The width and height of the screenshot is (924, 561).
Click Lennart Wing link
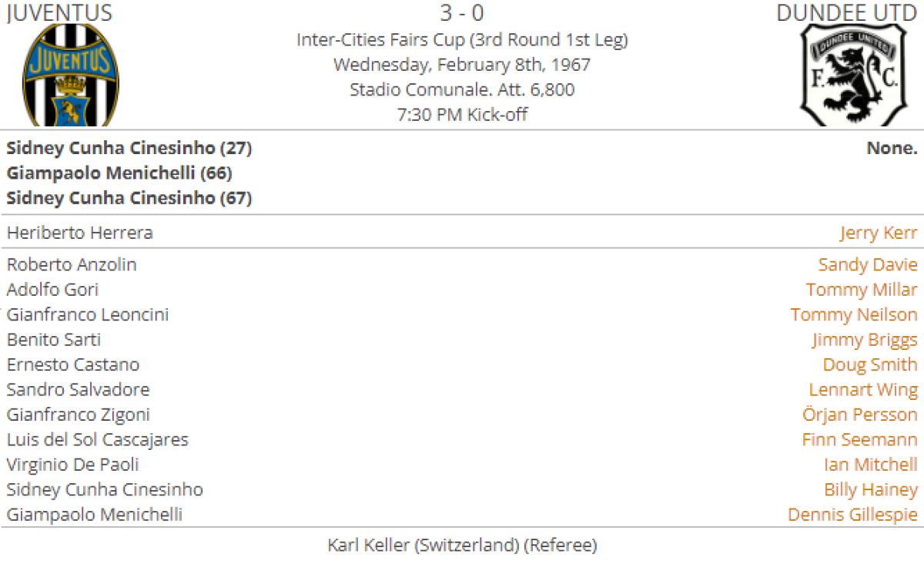(862, 390)
